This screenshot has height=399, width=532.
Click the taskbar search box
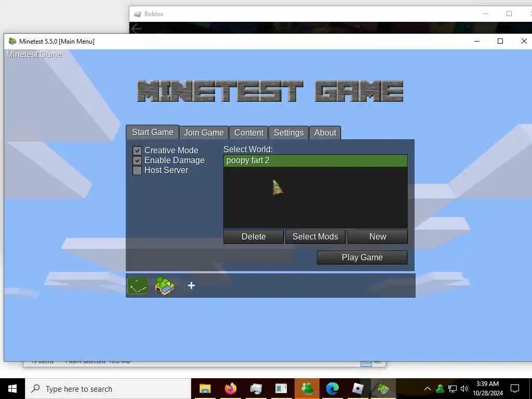pyautogui.click(x=108, y=389)
